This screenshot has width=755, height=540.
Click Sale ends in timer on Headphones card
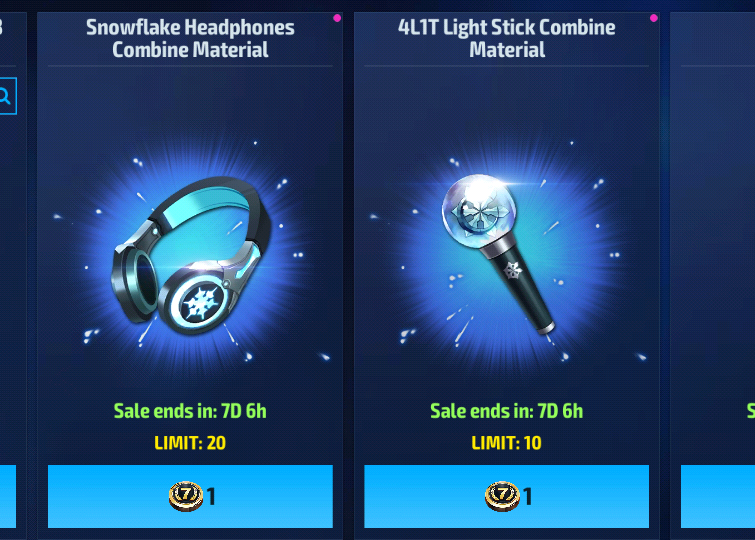(x=190, y=411)
